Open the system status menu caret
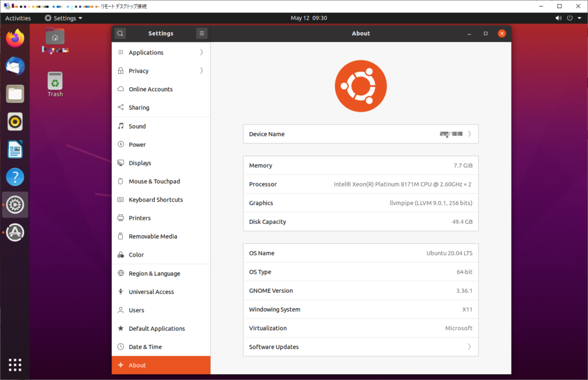588x380 pixels. (x=578, y=18)
